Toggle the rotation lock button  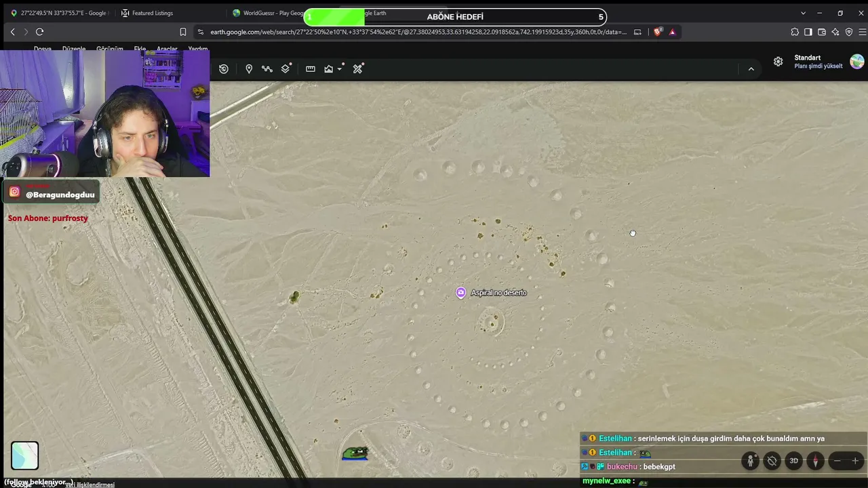772,461
